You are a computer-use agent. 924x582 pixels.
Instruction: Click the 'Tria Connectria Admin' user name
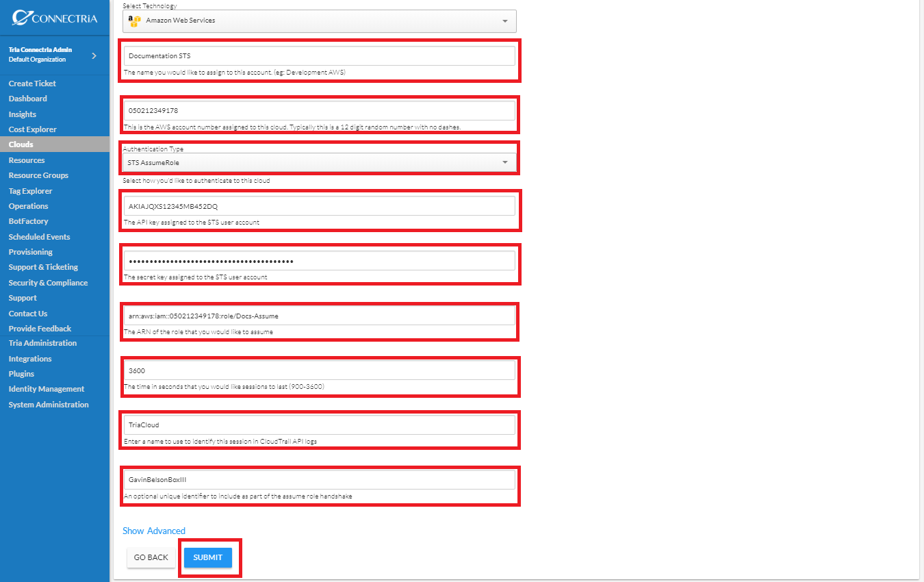(40, 50)
